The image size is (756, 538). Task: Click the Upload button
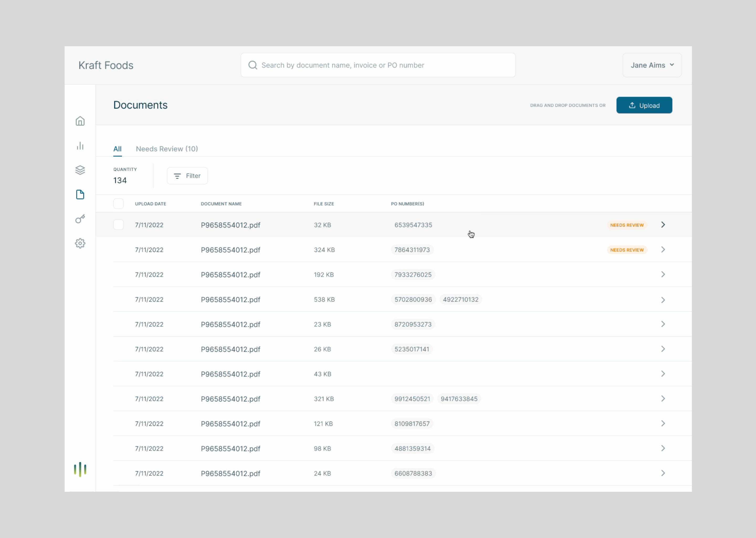tap(644, 105)
